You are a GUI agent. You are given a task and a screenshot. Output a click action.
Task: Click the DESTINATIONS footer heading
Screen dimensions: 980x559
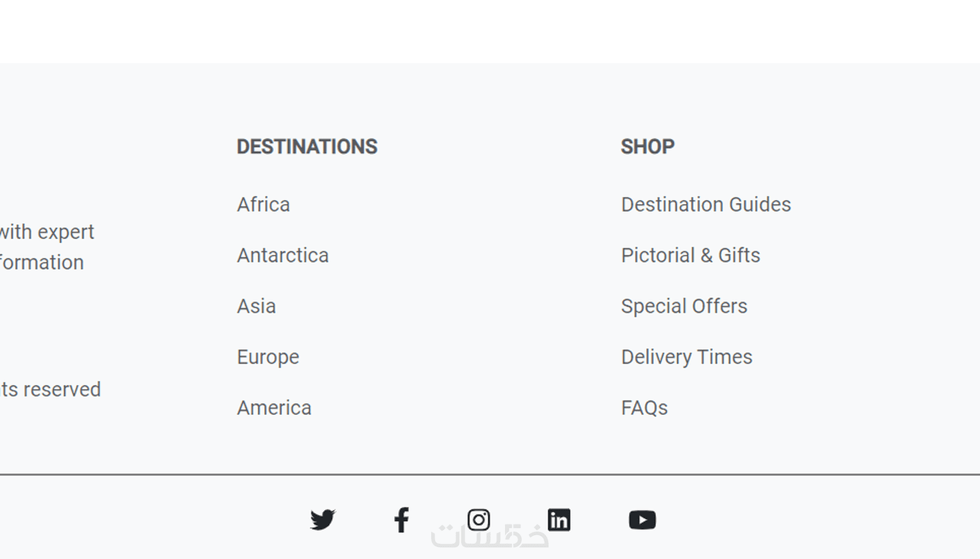click(x=307, y=147)
